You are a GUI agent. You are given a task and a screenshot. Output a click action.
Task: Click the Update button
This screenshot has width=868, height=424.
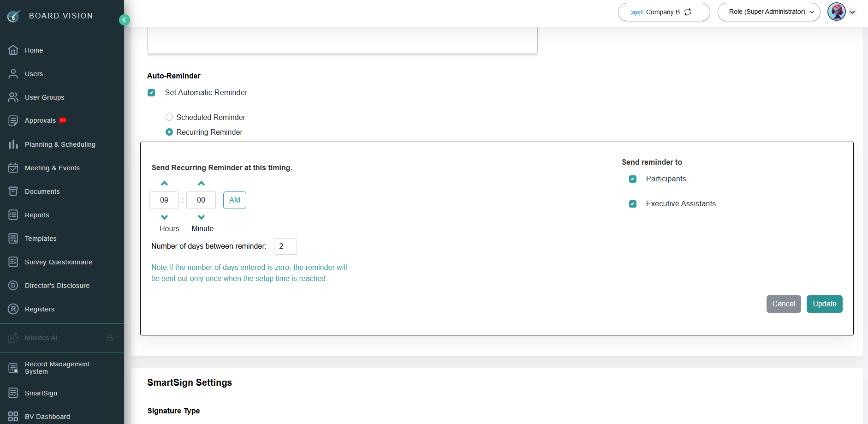pyautogui.click(x=825, y=304)
